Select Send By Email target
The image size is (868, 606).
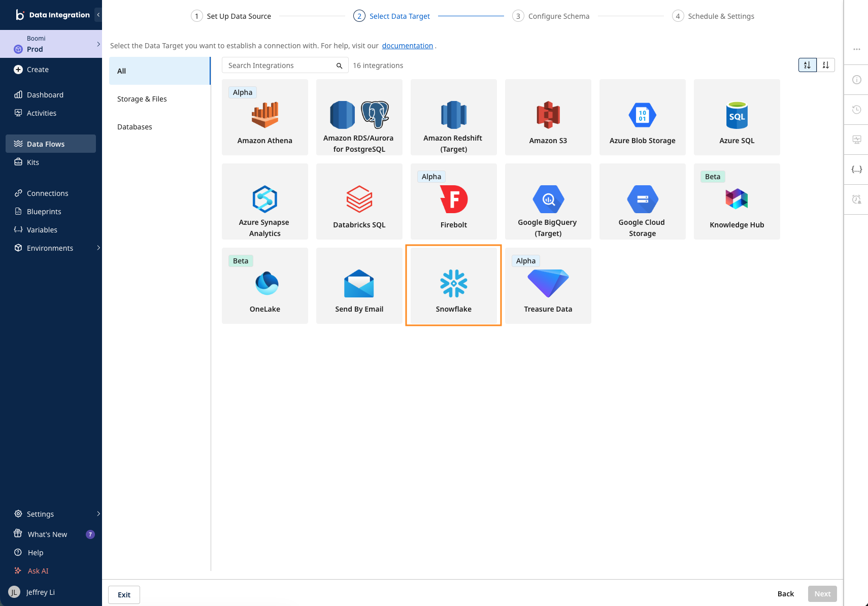point(359,286)
